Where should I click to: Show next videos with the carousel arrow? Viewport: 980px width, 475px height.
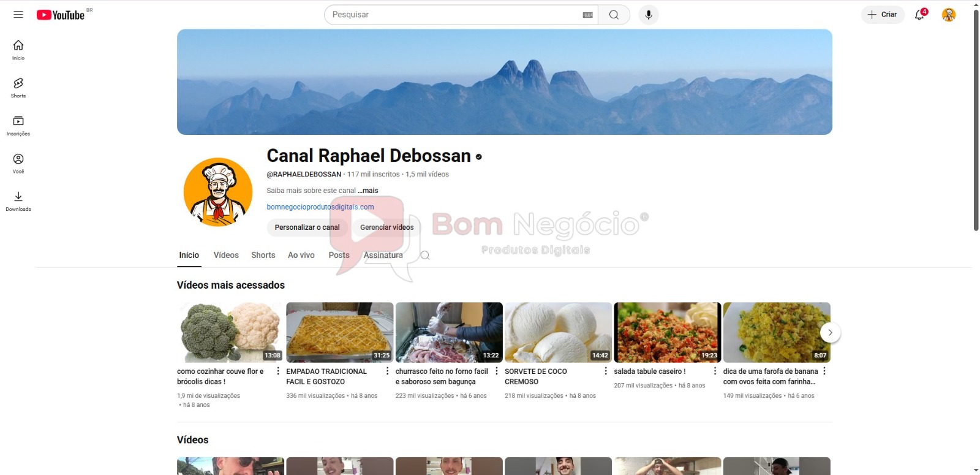coord(830,333)
